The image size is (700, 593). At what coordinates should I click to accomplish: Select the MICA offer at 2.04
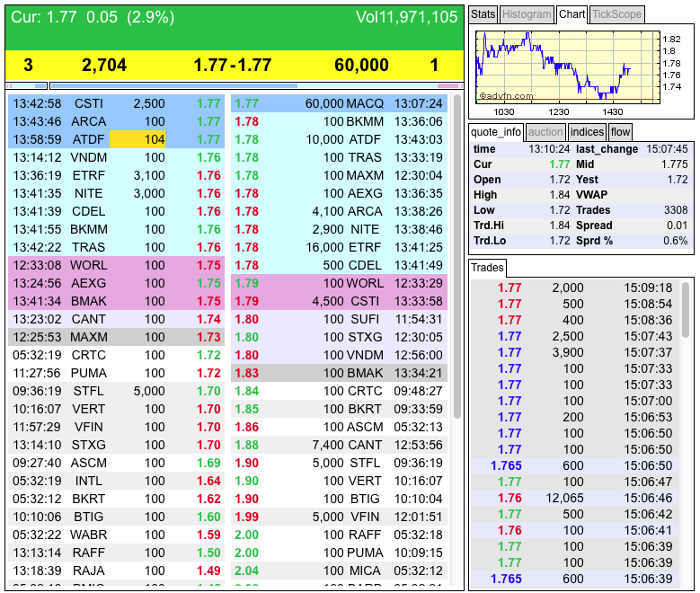340,571
